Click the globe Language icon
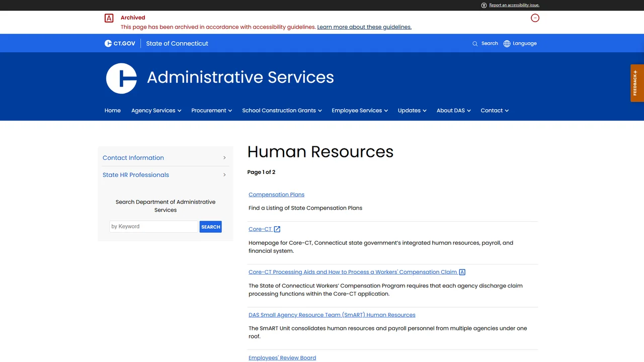The image size is (644, 362). tap(507, 44)
